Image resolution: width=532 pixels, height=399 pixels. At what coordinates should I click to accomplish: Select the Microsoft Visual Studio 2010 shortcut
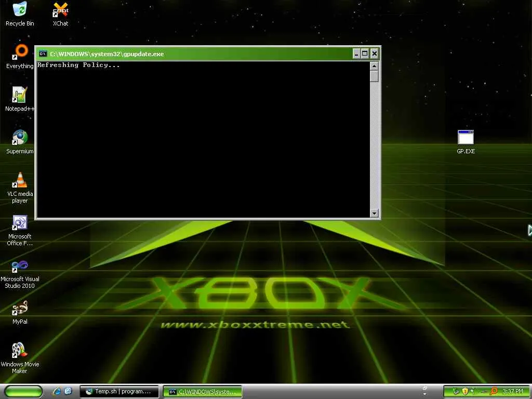click(x=20, y=273)
